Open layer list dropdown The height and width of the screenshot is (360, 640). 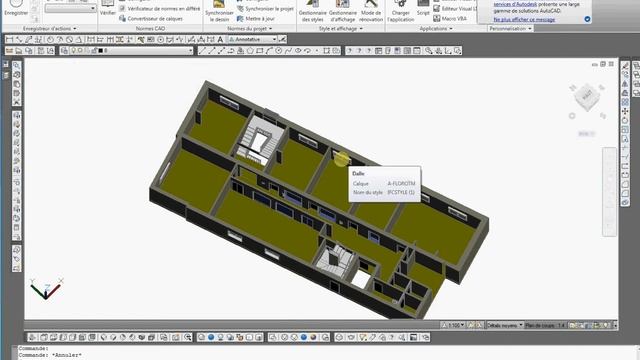point(127,51)
